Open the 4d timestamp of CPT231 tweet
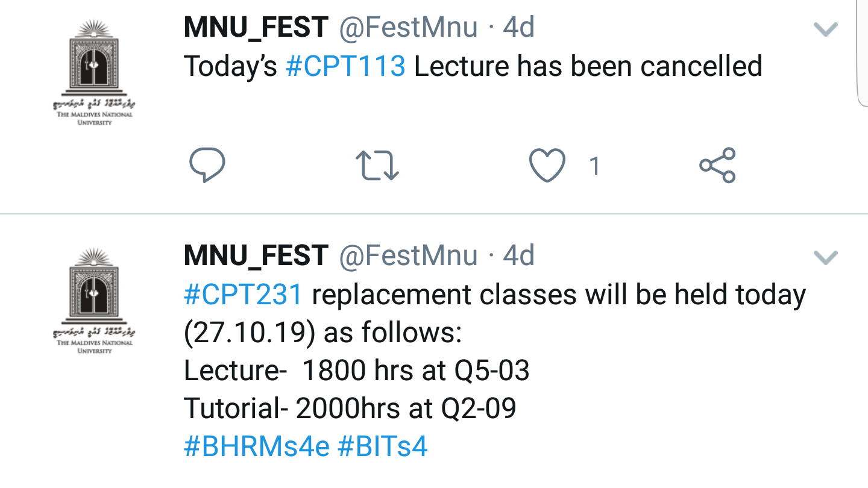Image resolution: width=868 pixels, height=488 pixels. [518, 255]
